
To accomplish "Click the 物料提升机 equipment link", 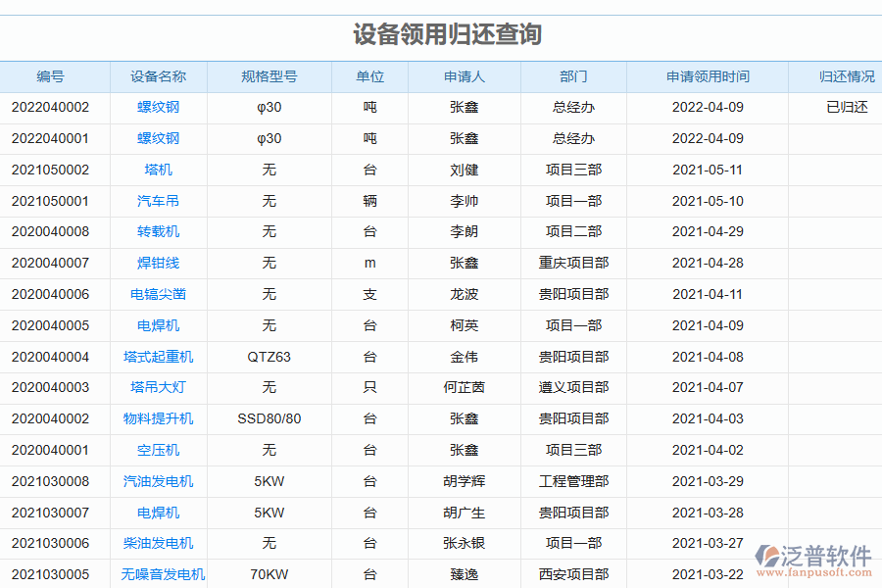I will point(160,418).
